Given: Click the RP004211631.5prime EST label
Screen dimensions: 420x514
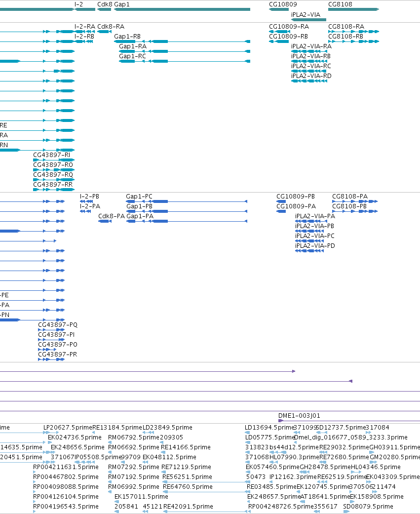Looking at the screenshot, I should [x=66, y=467].
